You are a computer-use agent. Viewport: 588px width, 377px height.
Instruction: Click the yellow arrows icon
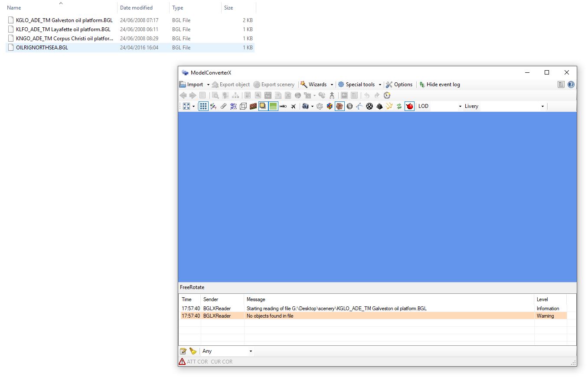coord(389,106)
